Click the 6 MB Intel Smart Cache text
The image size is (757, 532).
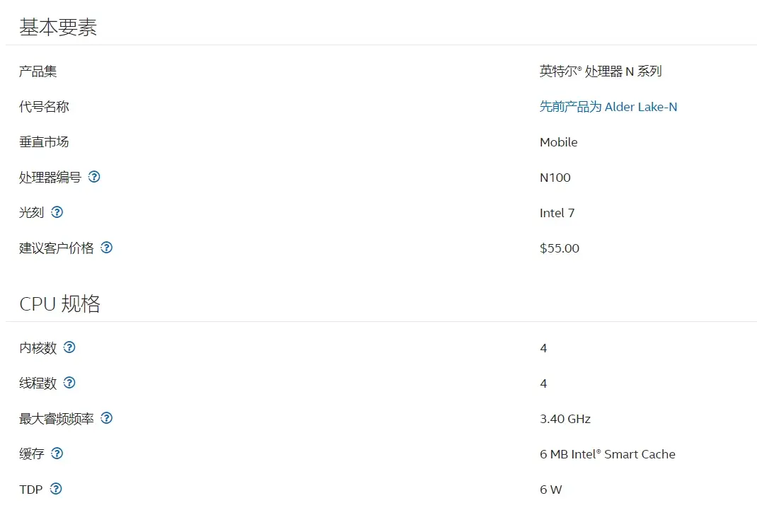point(607,454)
